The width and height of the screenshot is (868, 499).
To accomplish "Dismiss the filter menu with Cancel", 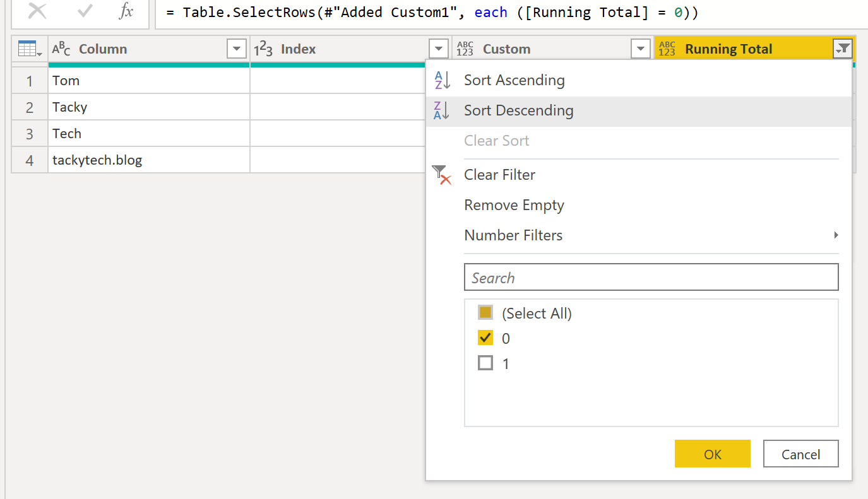I will pyautogui.click(x=801, y=454).
